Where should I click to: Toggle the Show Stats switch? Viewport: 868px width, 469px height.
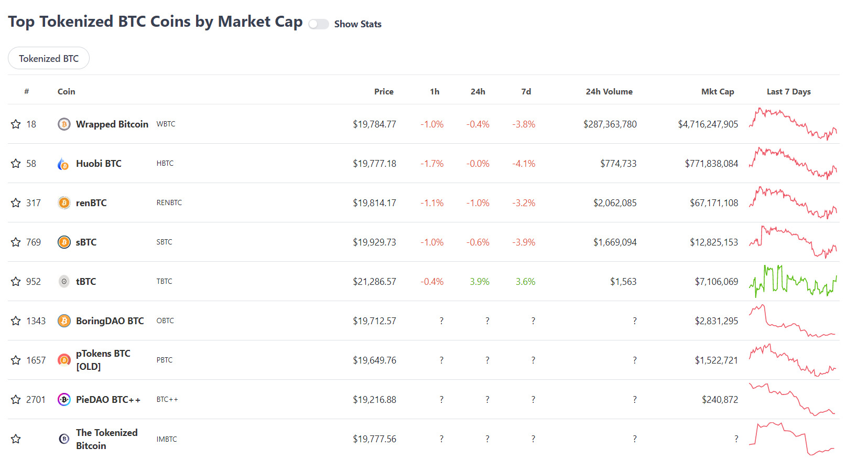pos(319,24)
